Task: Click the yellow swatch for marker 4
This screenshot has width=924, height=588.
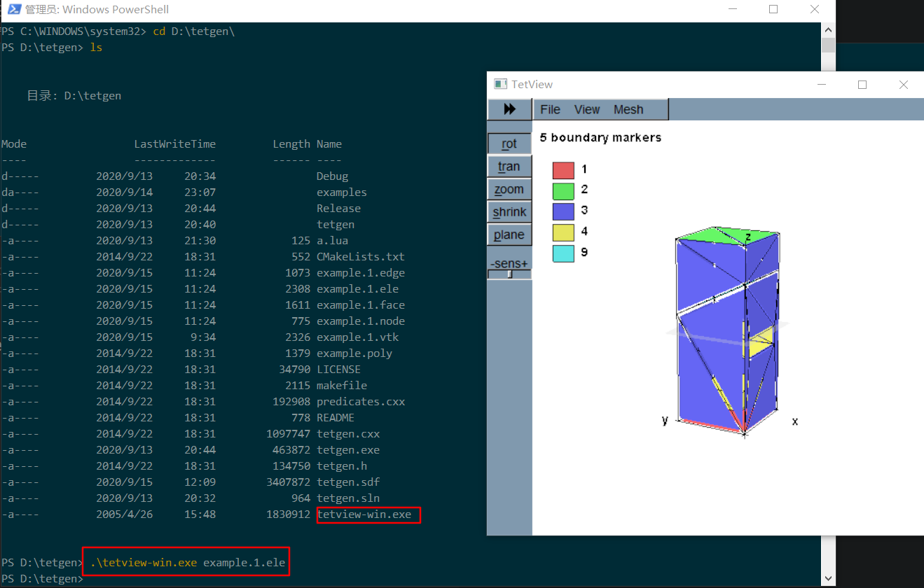Action: (x=563, y=232)
